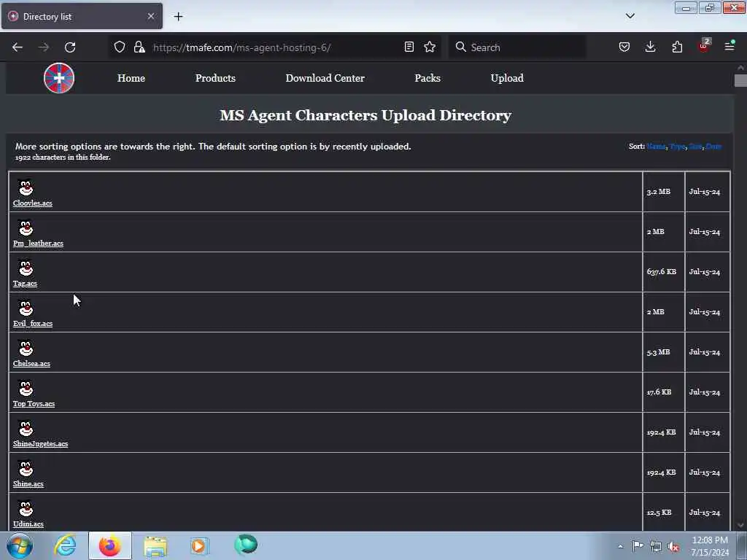Go back to the previous page
This screenshot has height=560, width=747.
click(x=18, y=47)
